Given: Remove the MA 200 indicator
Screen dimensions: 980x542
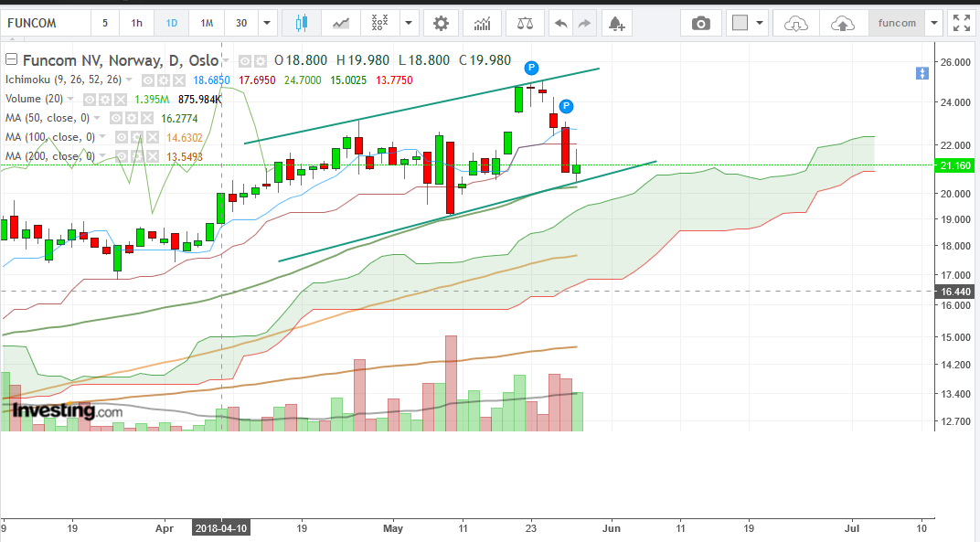Looking at the screenshot, I should [x=153, y=156].
